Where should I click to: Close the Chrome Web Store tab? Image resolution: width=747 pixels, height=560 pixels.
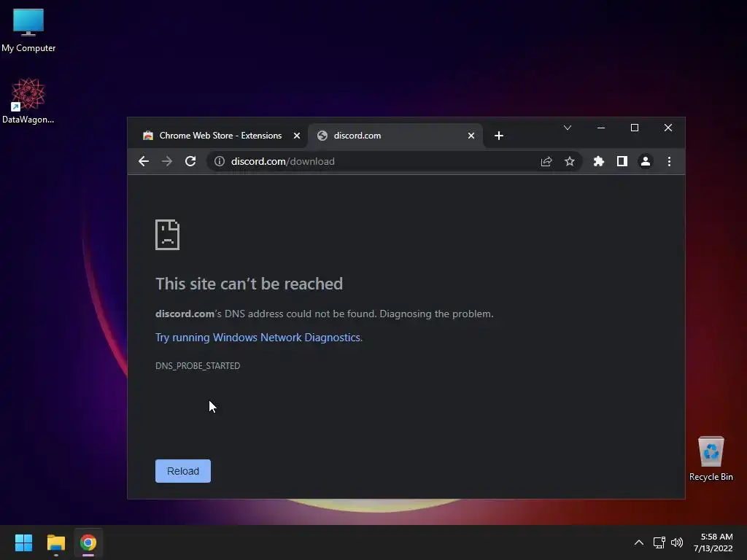click(x=297, y=136)
